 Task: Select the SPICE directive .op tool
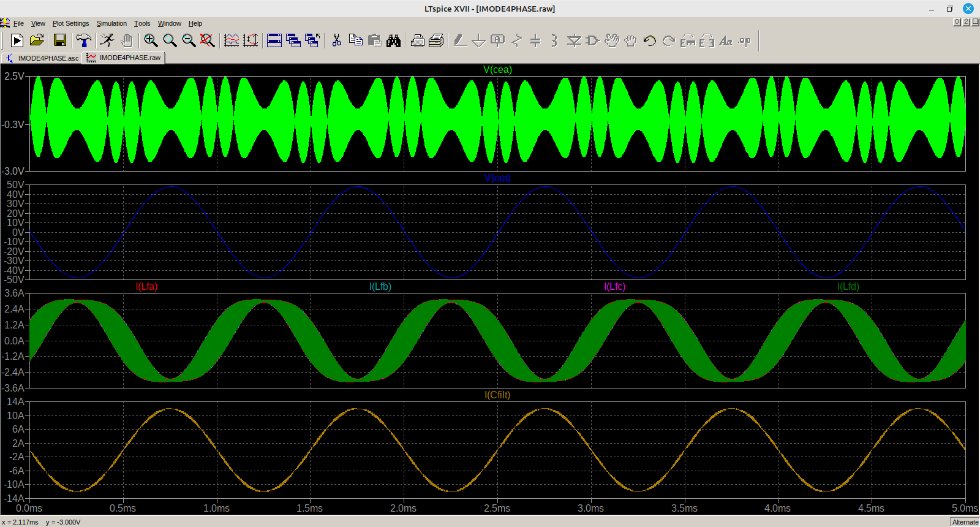pos(745,40)
